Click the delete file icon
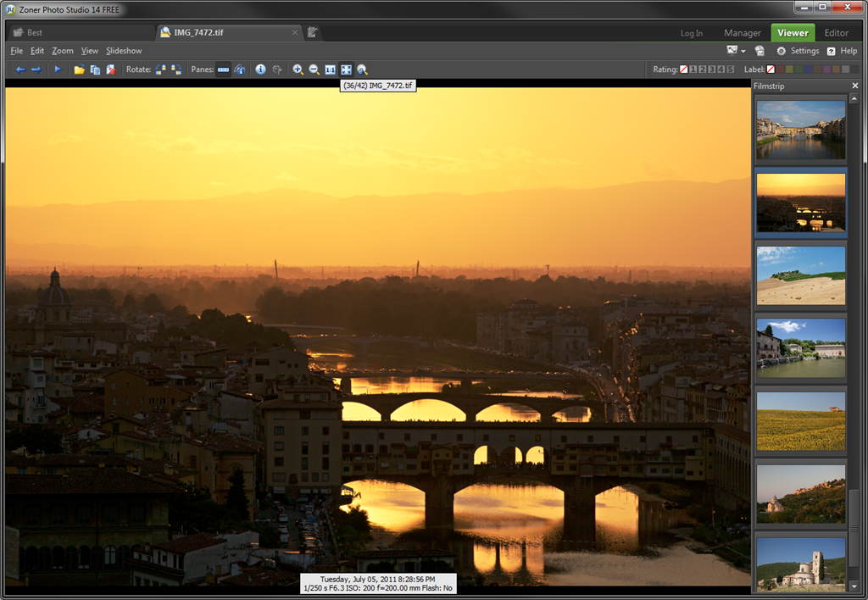The image size is (868, 600). [111, 69]
